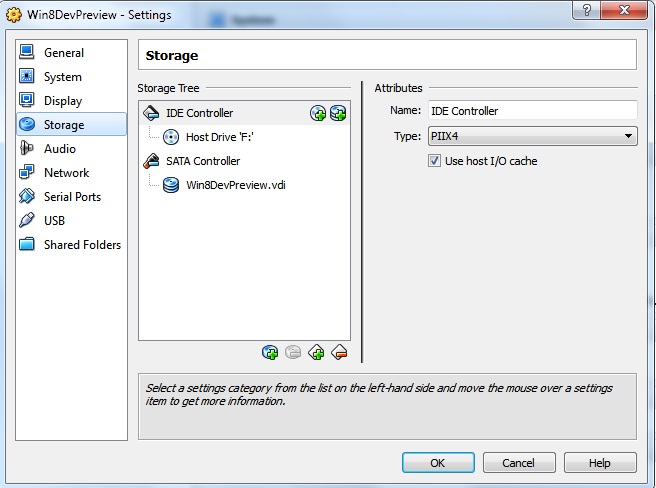
Task: Toggle the Use host I/O cache checkbox
Action: pyautogui.click(x=434, y=161)
